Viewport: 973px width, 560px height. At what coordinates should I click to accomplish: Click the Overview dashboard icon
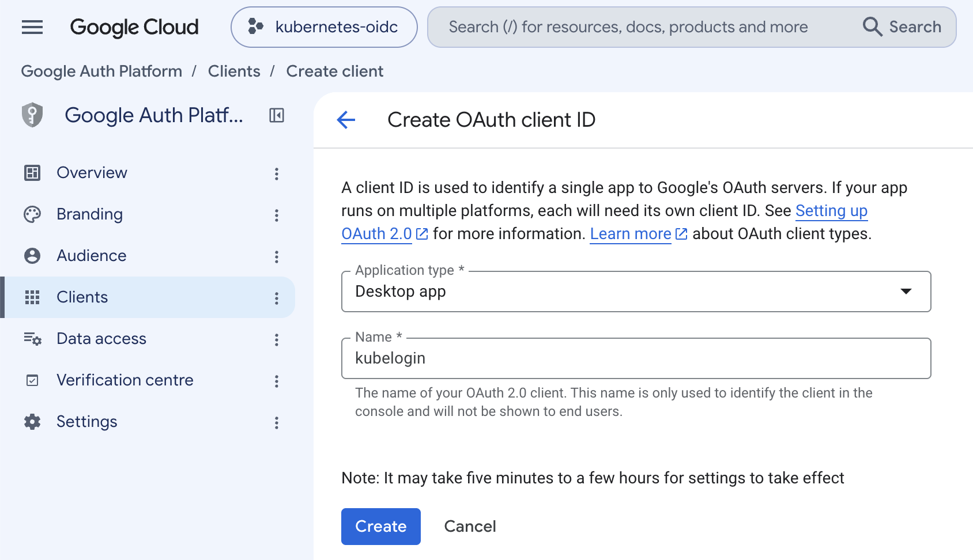(32, 173)
